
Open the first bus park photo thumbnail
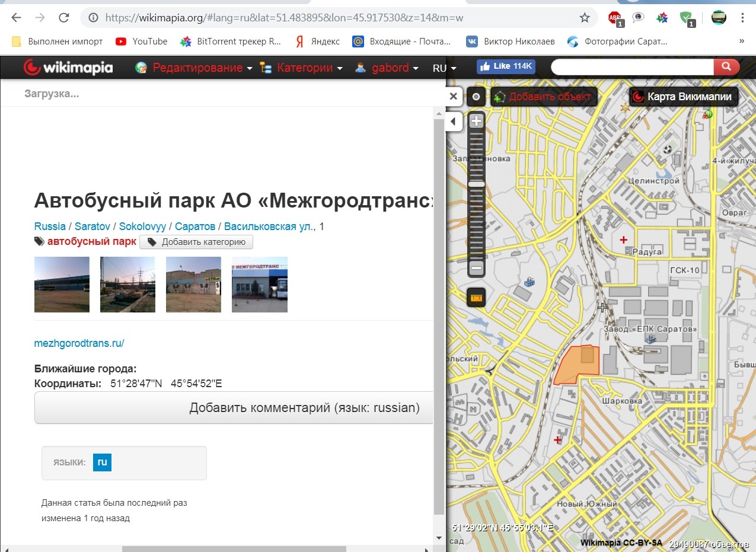tap(62, 285)
